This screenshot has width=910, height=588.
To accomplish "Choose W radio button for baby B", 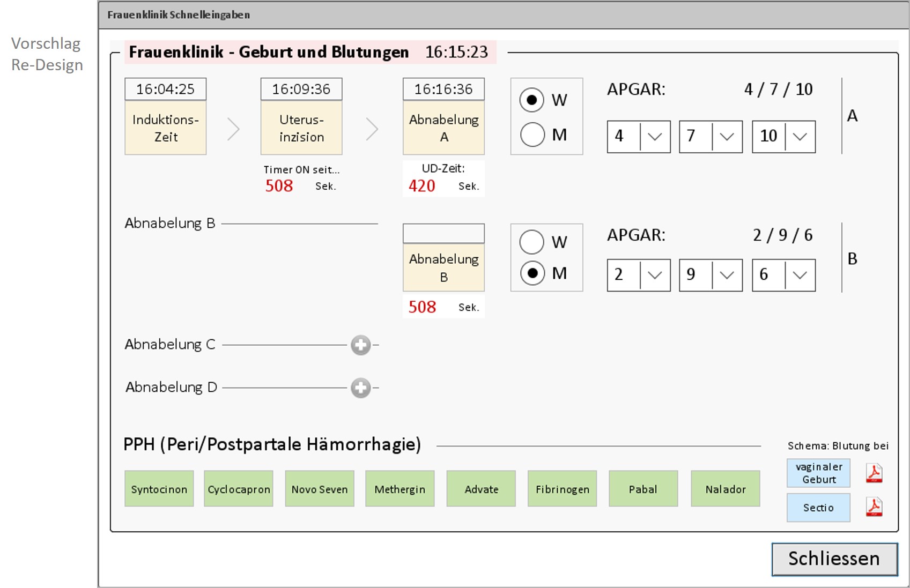I will pyautogui.click(x=531, y=242).
